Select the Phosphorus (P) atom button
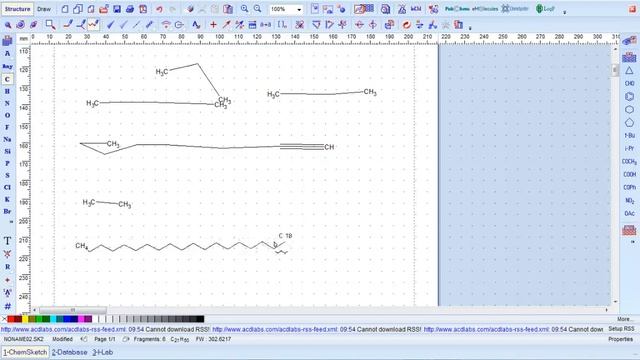Viewport: 640px width, 360px height. pos(7,163)
